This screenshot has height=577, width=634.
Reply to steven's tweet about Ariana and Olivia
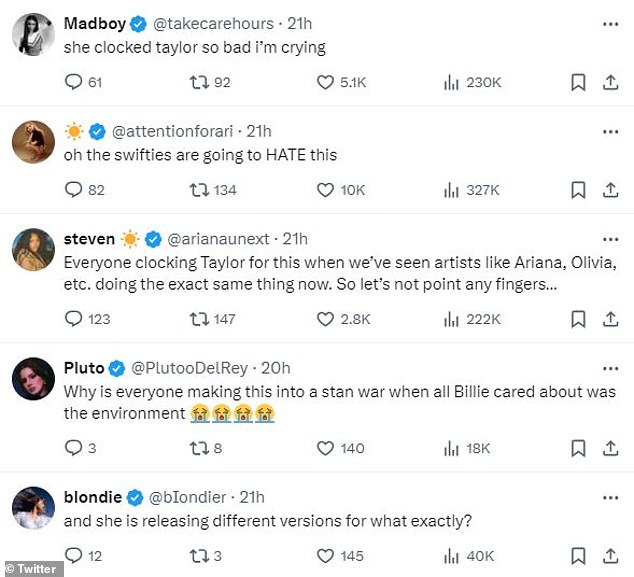coord(74,319)
